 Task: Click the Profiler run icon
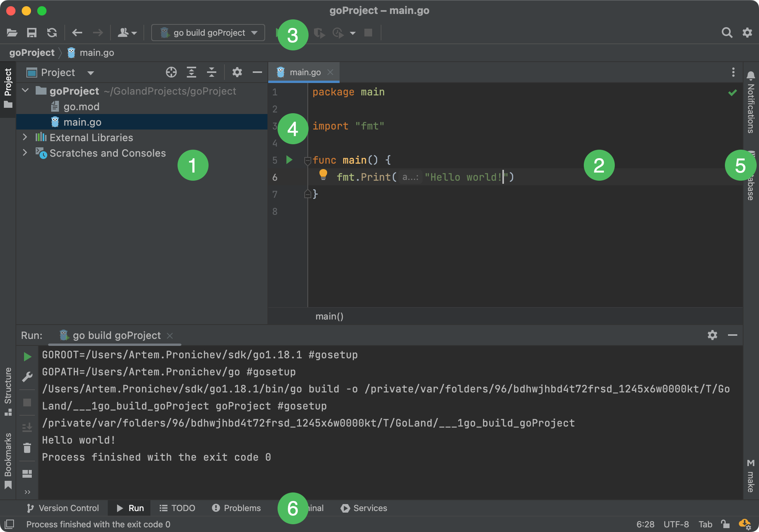(338, 33)
